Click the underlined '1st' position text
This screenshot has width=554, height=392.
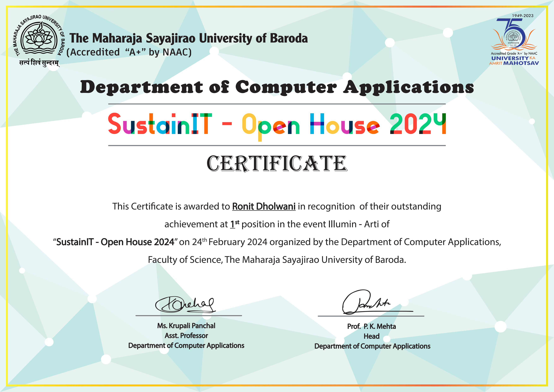[x=235, y=224]
